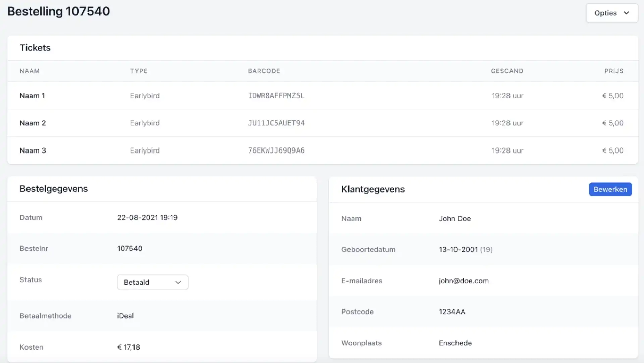Click the BARCODE column header
Viewport: 644px width, 363px height.
264,71
